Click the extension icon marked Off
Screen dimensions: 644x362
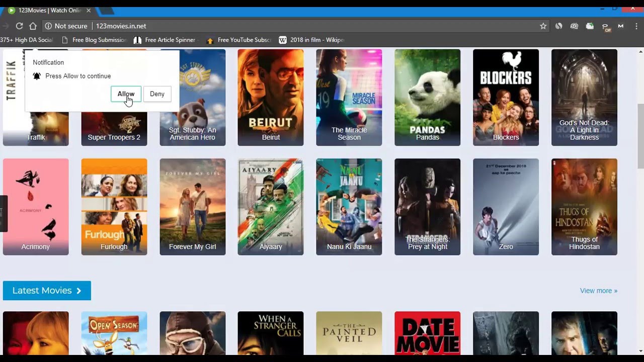[605, 26]
